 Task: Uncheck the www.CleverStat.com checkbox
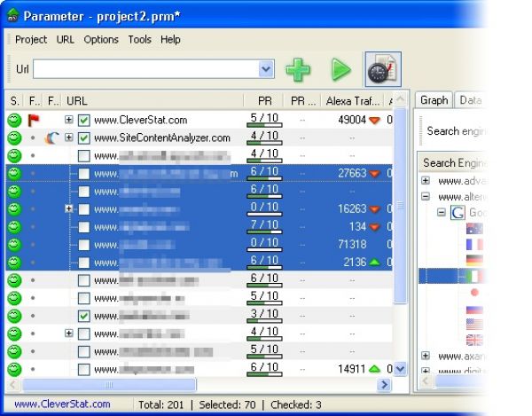tap(84, 120)
